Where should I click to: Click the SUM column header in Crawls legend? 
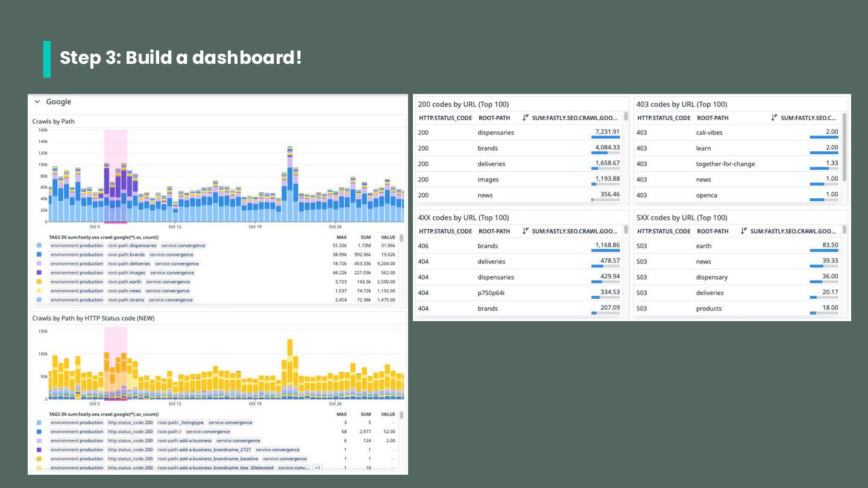pyautogui.click(x=366, y=237)
